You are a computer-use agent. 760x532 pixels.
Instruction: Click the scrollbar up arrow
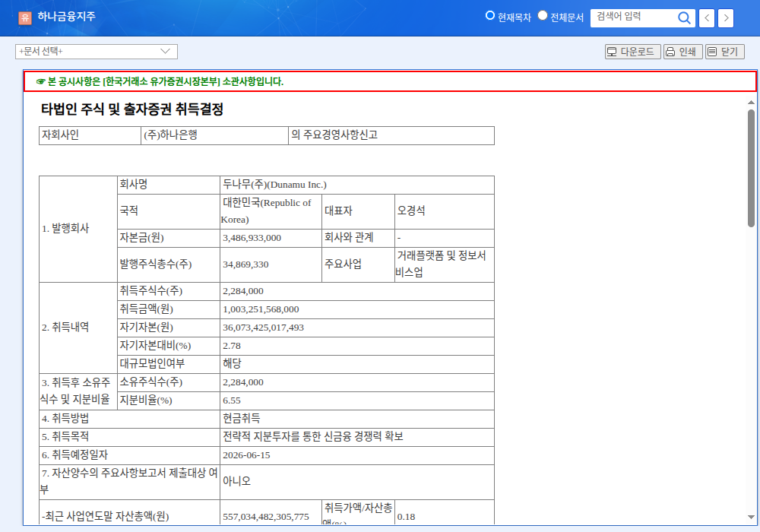click(x=751, y=103)
